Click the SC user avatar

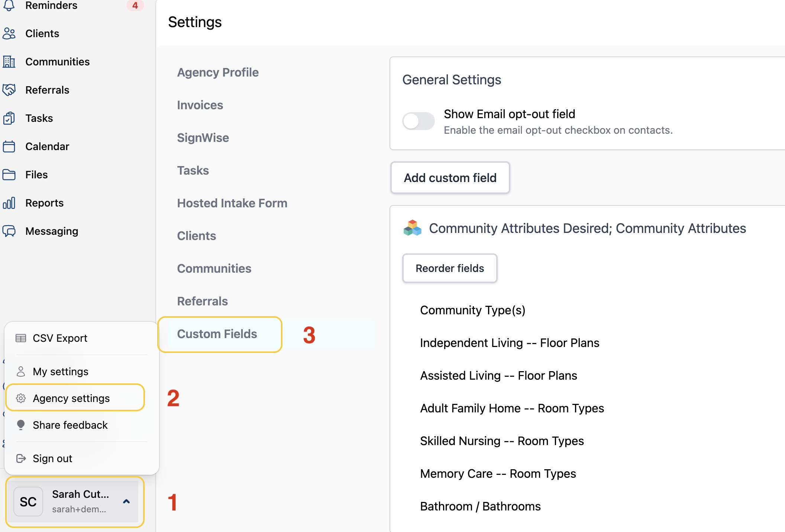28,502
